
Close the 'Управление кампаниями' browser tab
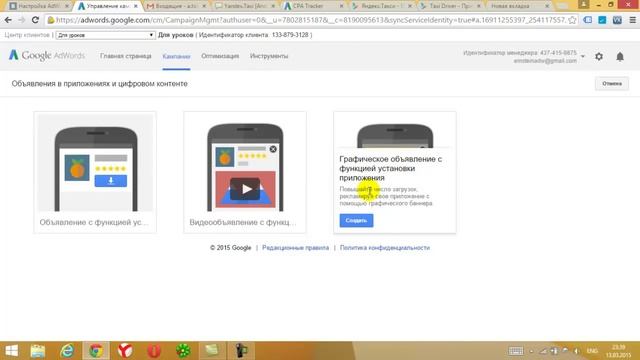point(136,6)
